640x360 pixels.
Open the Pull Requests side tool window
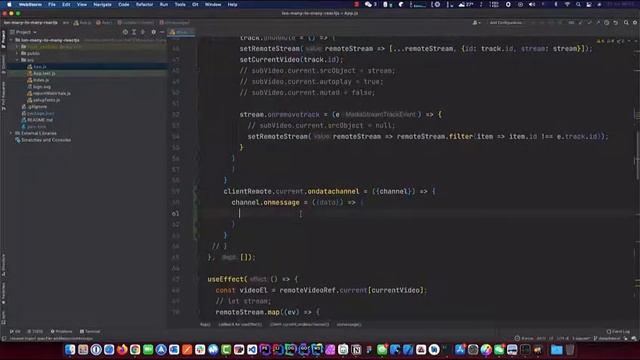[x=3, y=96]
